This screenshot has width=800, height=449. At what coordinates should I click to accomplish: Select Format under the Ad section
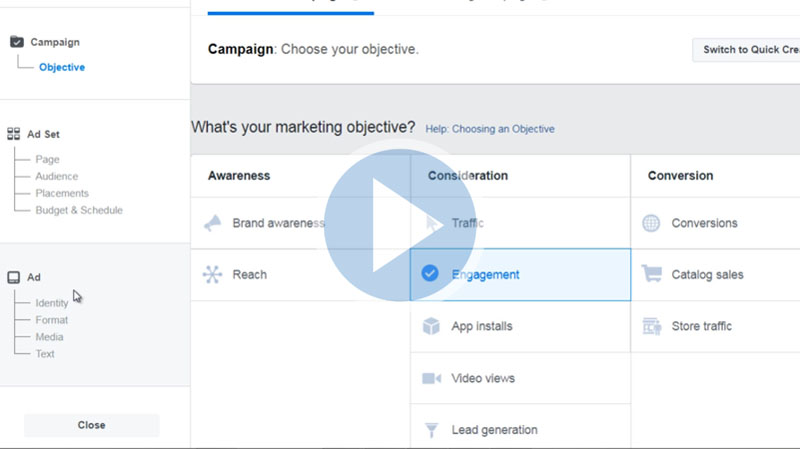pyautogui.click(x=52, y=320)
